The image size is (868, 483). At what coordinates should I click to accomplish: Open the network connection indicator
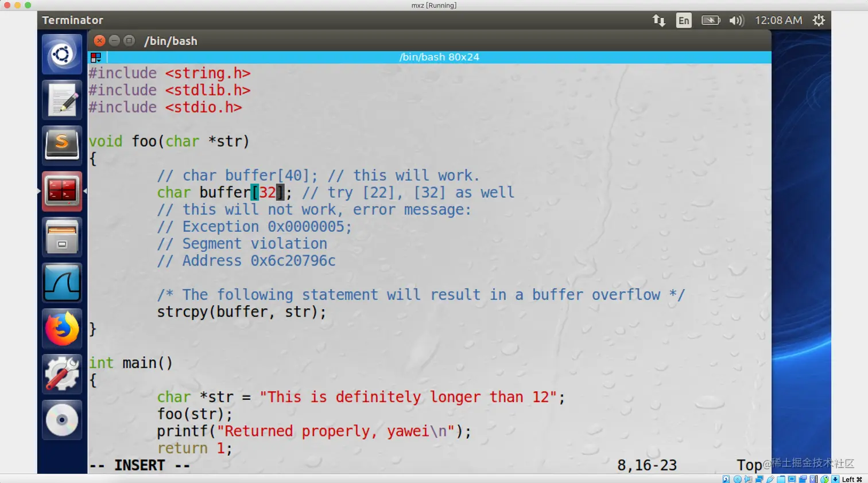click(658, 21)
